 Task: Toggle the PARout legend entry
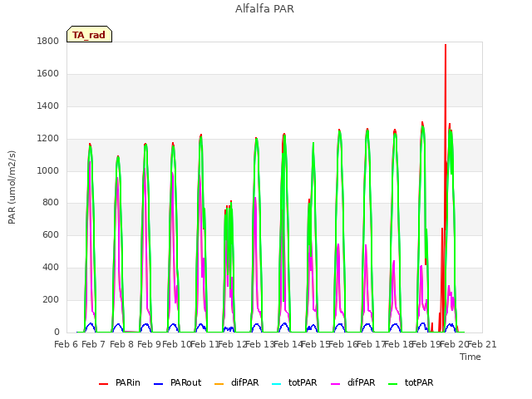(x=177, y=382)
